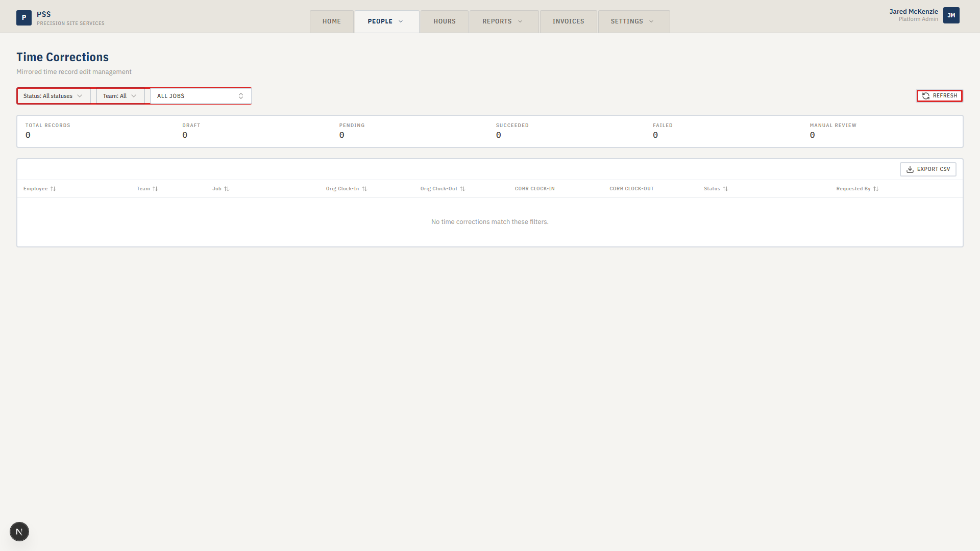Select the People tab

coord(387,21)
